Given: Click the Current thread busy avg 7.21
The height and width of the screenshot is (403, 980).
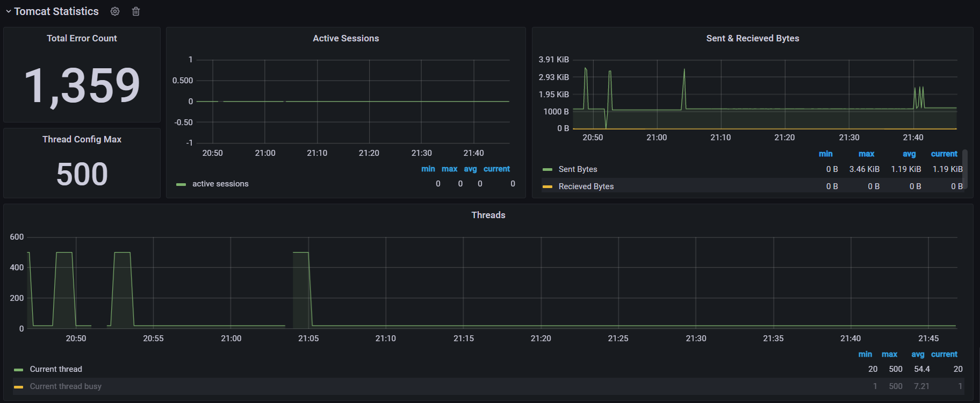Looking at the screenshot, I should tap(922, 386).
